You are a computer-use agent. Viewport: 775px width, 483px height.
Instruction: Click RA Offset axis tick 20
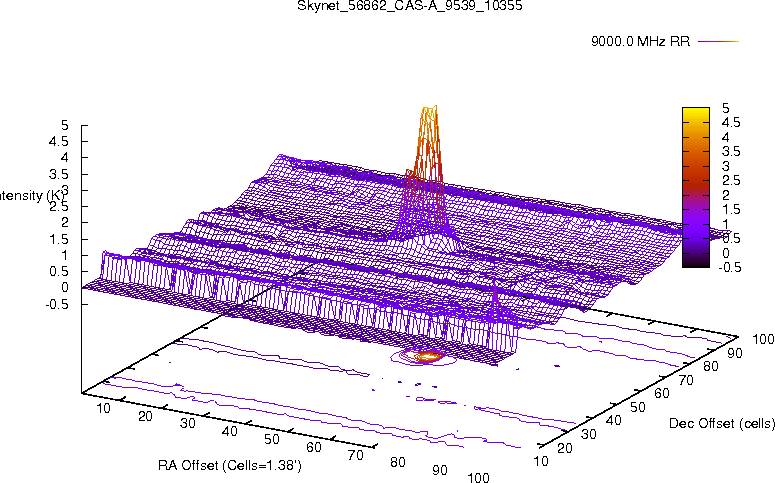145,416
